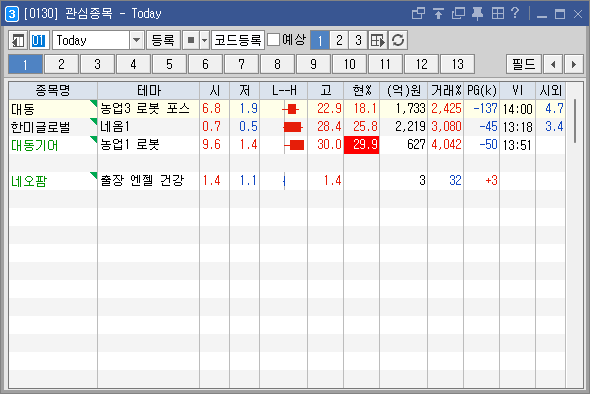Click the highlighted 29.9 cell
The image size is (590, 394).
(x=362, y=145)
